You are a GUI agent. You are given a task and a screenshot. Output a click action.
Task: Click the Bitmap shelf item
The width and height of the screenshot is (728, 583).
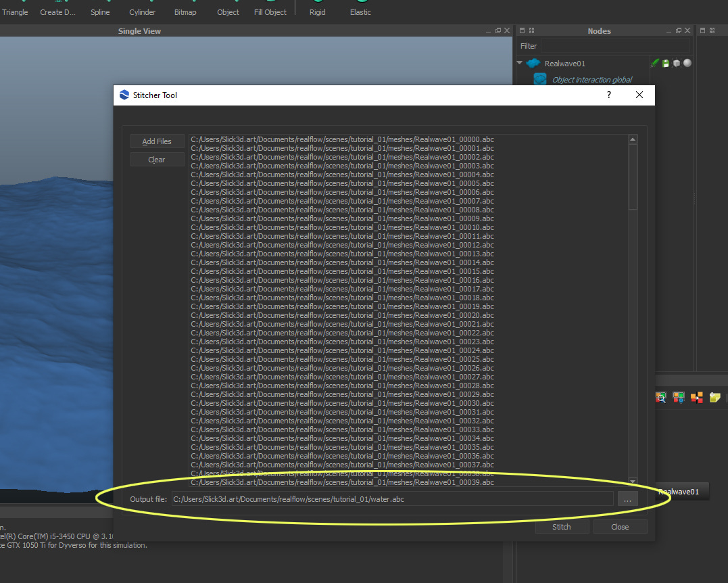[x=185, y=12]
